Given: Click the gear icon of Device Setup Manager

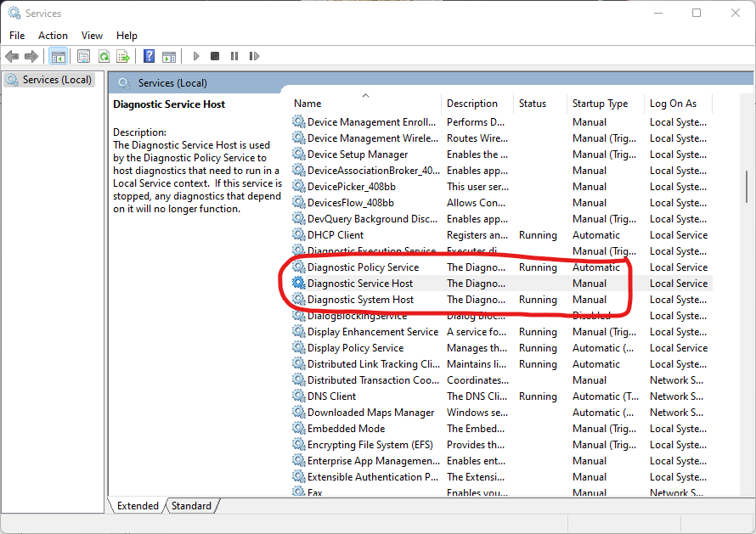Looking at the screenshot, I should tap(299, 155).
